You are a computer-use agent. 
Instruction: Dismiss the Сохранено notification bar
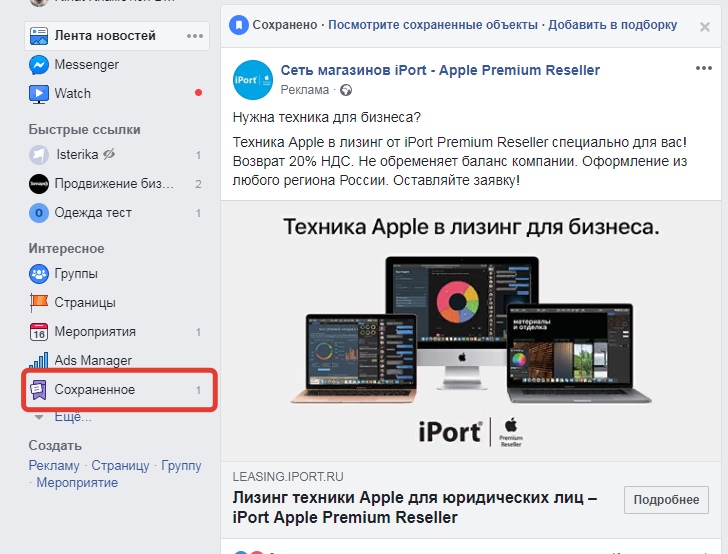pos(705,27)
